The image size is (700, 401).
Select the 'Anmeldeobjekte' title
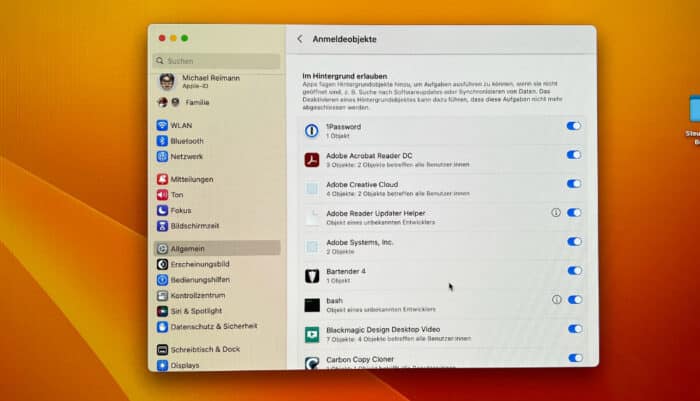(x=344, y=39)
